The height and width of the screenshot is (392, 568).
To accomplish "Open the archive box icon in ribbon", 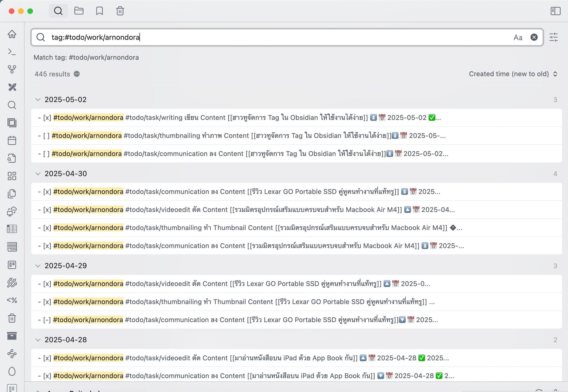I will point(12,336).
